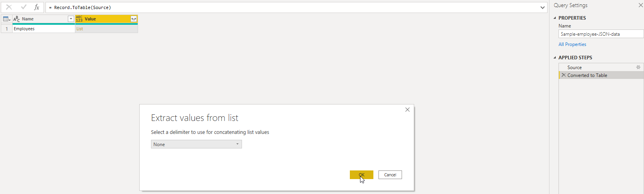Close the Extract values dialog
Screen dimensions: 644x194
coord(408,110)
